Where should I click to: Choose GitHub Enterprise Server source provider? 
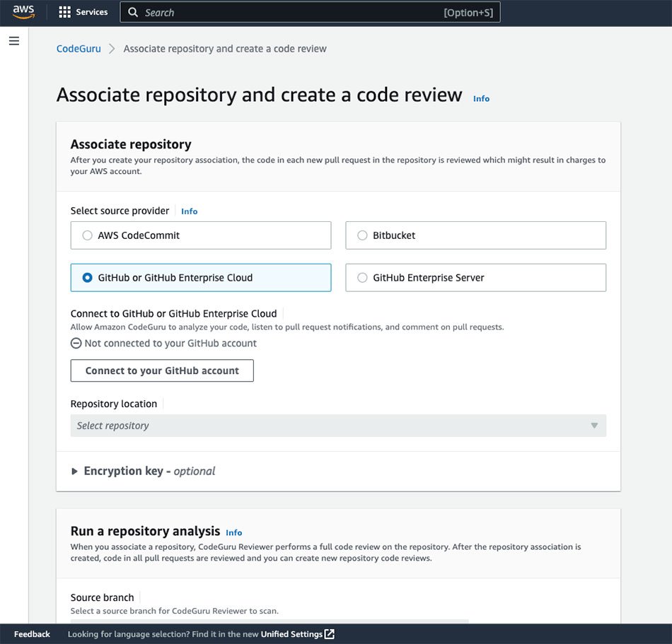tap(363, 278)
